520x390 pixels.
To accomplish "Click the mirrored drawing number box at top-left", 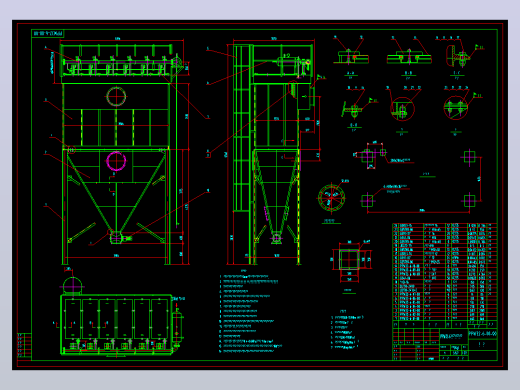I will [48, 33].
